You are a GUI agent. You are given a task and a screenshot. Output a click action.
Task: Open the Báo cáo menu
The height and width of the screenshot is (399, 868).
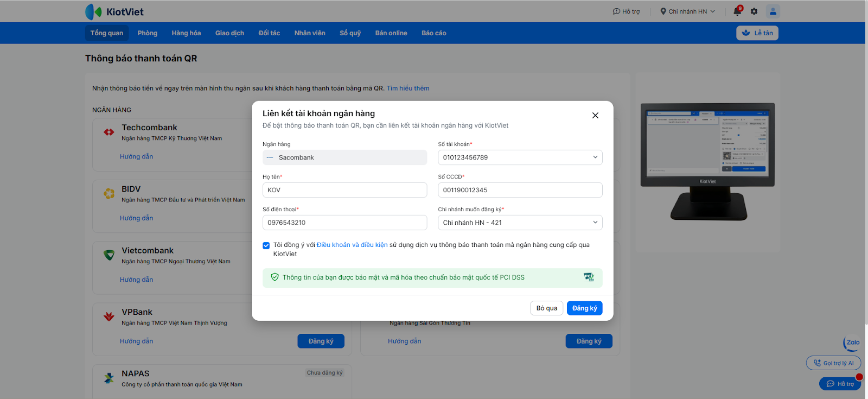(434, 33)
